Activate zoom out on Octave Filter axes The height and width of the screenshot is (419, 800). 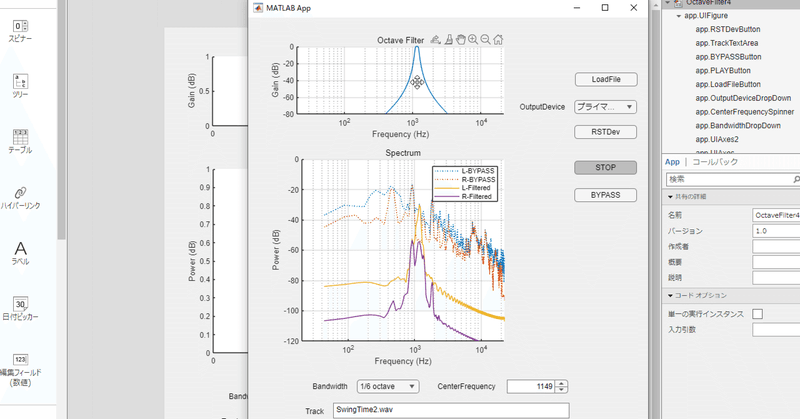[x=485, y=39]
